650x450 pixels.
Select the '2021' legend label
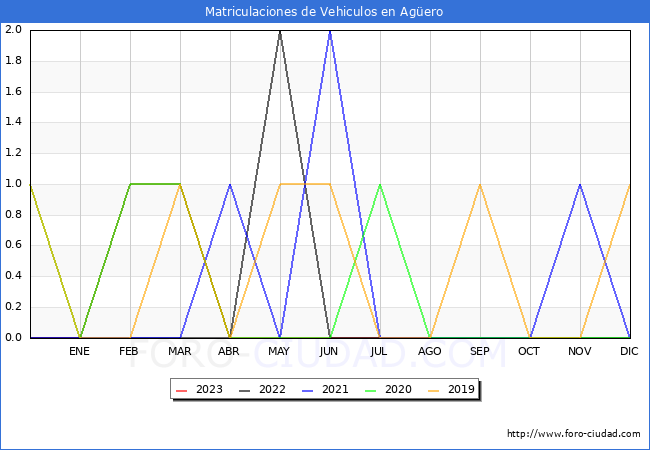335,390
